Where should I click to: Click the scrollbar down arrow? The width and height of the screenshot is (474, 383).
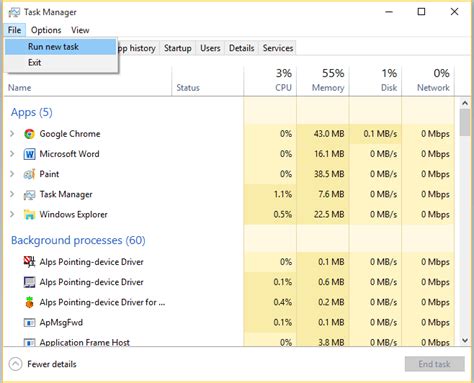(x=465, y=340)
